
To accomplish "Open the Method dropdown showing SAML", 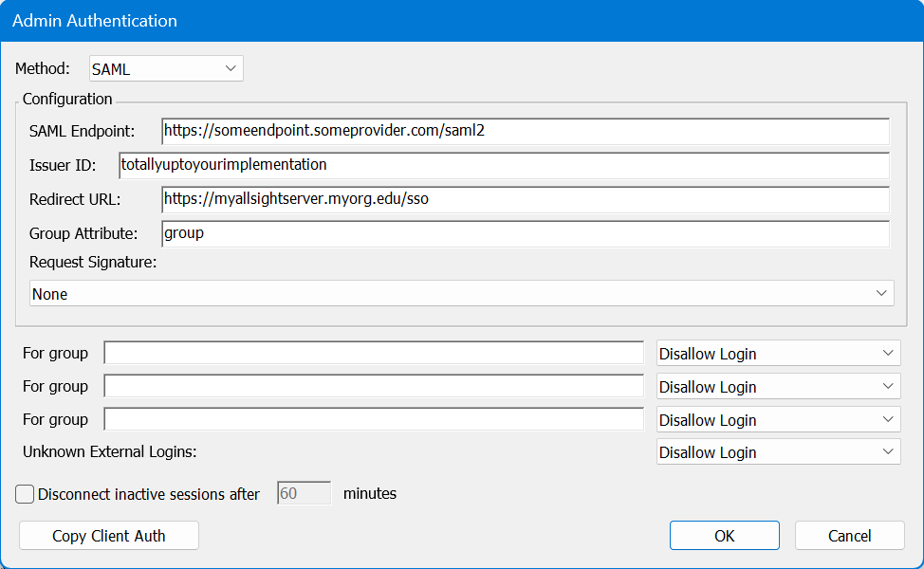I will point(166,69).
